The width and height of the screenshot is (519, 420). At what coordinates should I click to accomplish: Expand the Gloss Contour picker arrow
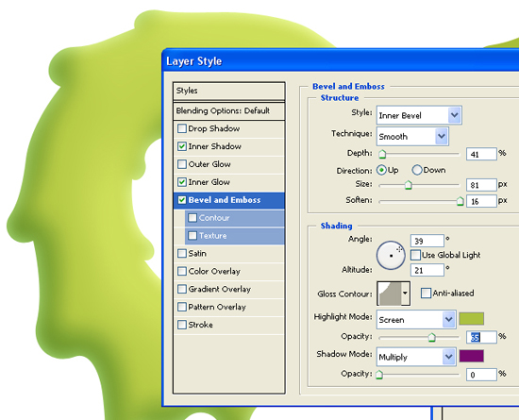(x=405, y=294)
